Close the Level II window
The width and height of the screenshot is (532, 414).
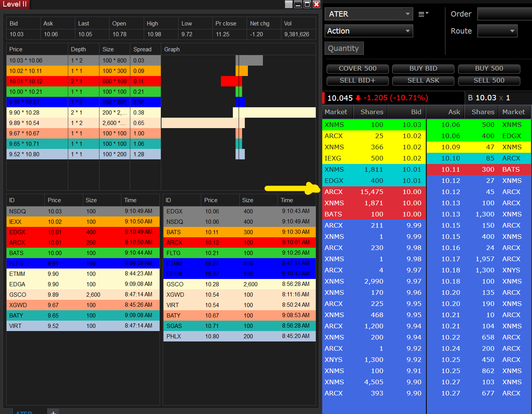click(x=317, y=4)
